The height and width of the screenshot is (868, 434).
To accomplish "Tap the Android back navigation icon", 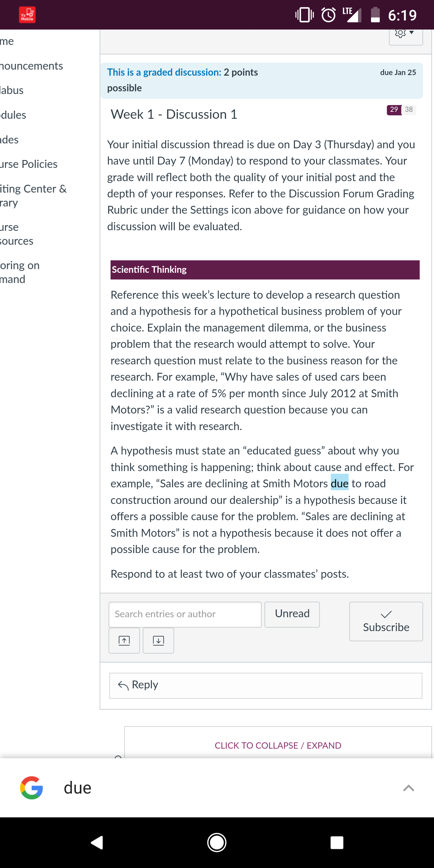I will click(97, 842).
